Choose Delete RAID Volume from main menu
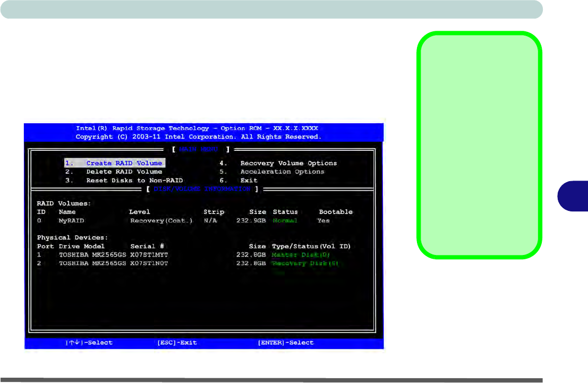 click(x=124, y=172)
